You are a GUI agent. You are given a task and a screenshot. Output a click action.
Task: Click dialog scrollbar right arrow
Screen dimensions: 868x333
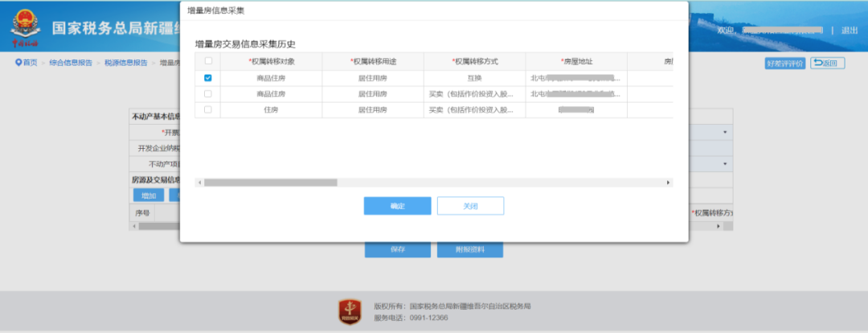pyautogui.click(x=668, y=183)
